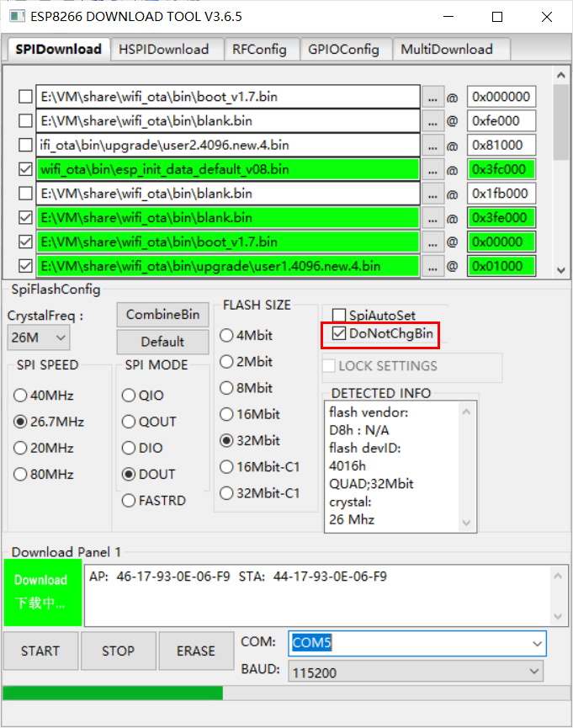Select 8Mbit flash size
The image size is (573, 728).
pos(226,388)
